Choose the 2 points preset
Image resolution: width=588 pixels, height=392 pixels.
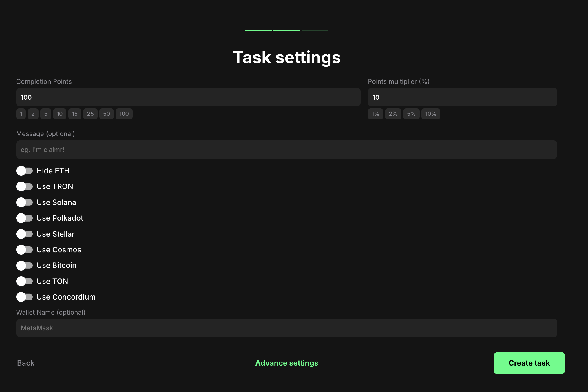pyautogui.click(x=33, y=114)
